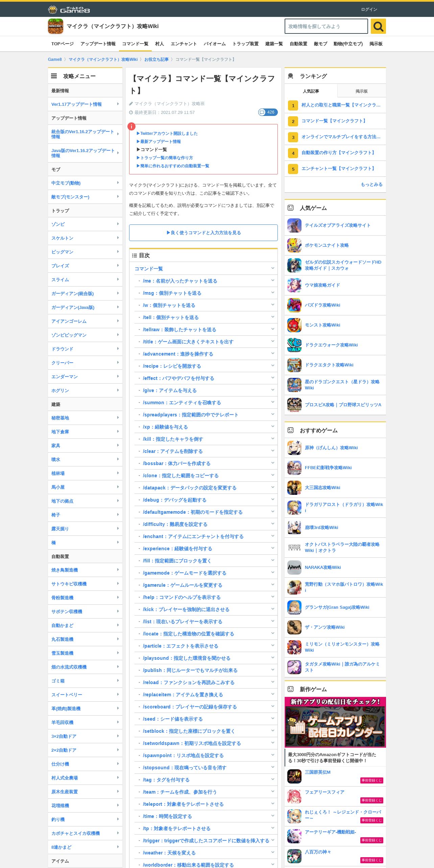The width and height of the screenshot is (434, 868).
Task: Open the Twitterアカウント開設しました notice link
Action: (x=167, y=134)
